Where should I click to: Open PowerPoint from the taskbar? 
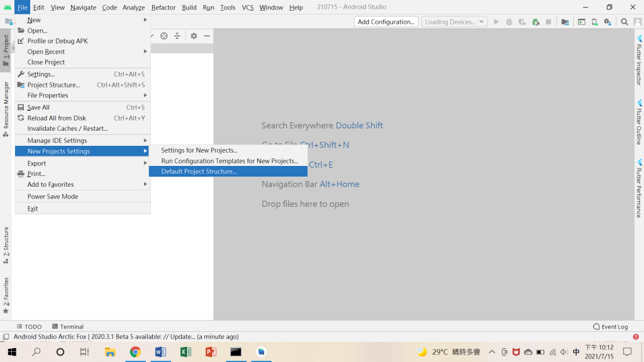pyautogui.click(x=211, y=352)
